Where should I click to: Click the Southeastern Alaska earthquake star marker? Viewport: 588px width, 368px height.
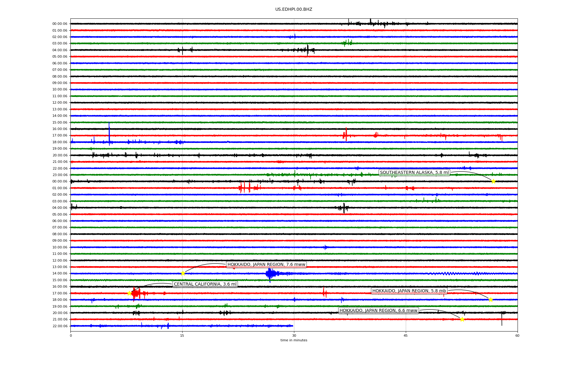click(493, 181)
